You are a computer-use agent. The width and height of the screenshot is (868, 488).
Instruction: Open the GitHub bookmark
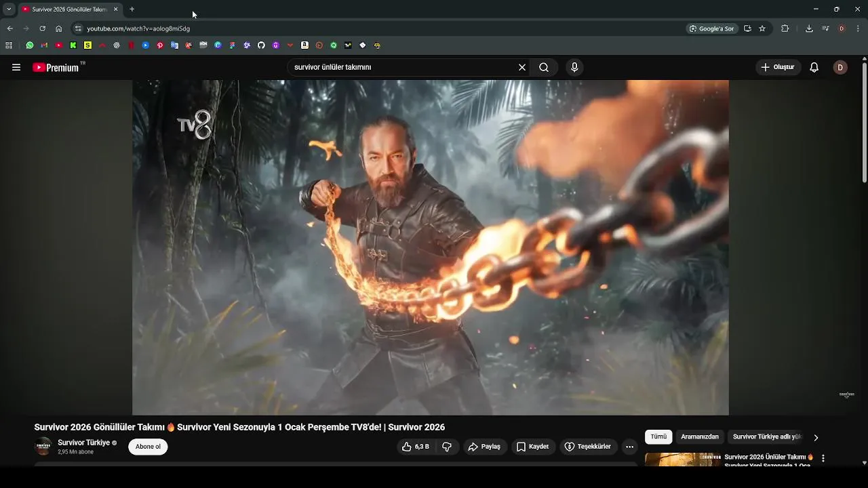coord(261,45)
